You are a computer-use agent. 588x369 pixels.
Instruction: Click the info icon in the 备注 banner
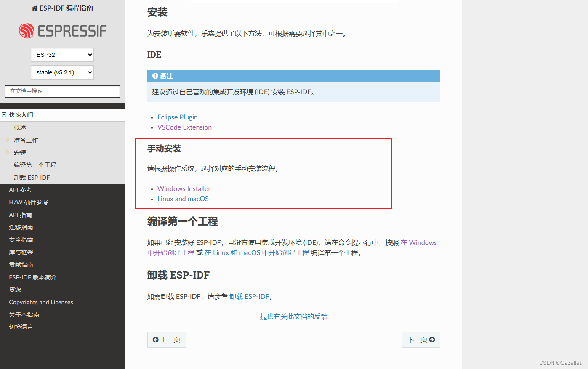154,76
